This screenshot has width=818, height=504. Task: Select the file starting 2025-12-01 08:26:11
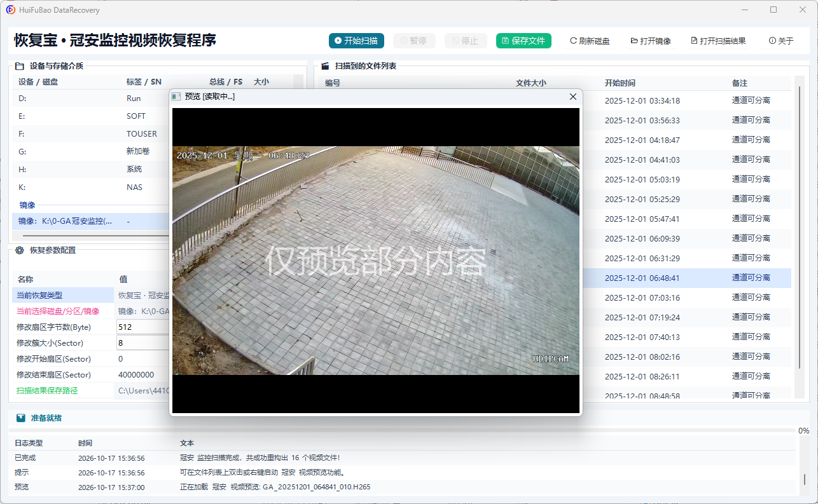687,376
